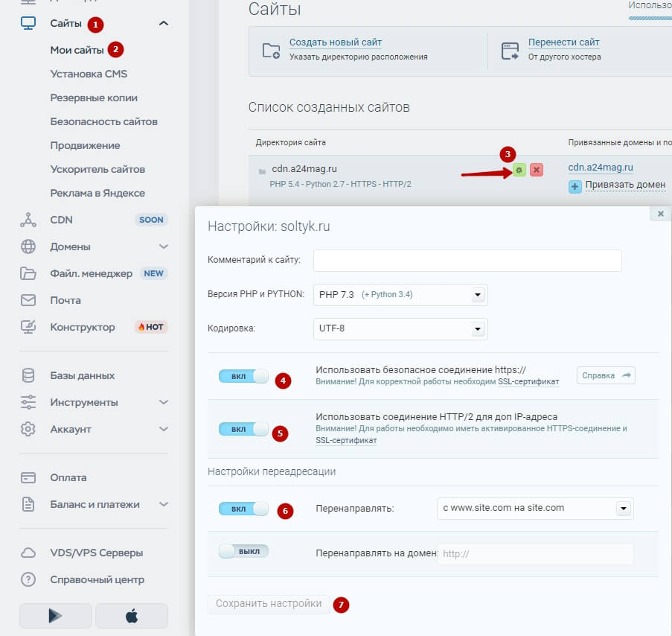This screenshot has height=636, width=672.
Task: Expand the Аккаунт submenu chevron
Action: (x=163, y=429)
